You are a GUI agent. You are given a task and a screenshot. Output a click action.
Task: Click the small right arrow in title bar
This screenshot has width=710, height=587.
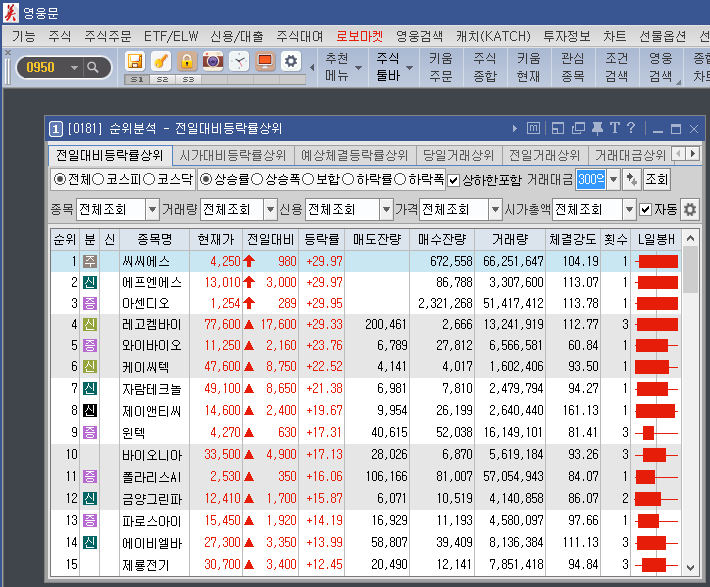click(515, 129)
